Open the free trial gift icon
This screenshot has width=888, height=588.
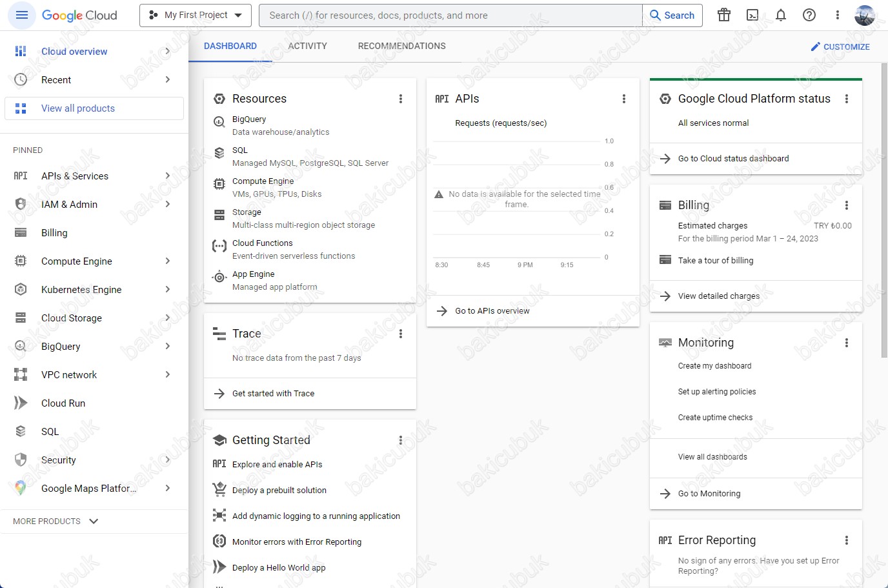724,15
